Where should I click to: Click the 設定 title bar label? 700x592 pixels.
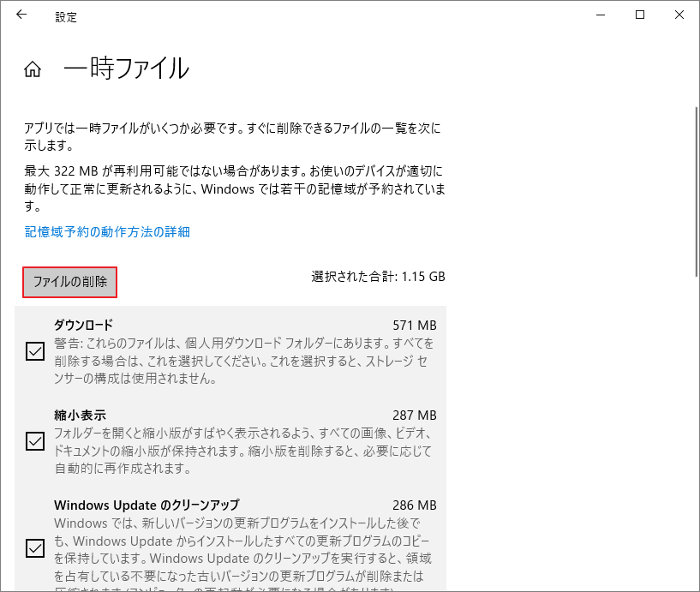click(65, 16)
